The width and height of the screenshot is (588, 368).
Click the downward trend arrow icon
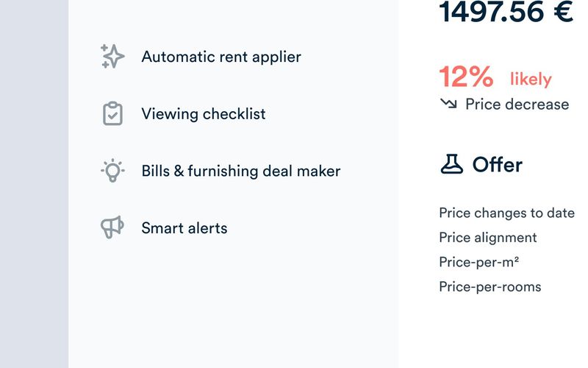[448, 104]
